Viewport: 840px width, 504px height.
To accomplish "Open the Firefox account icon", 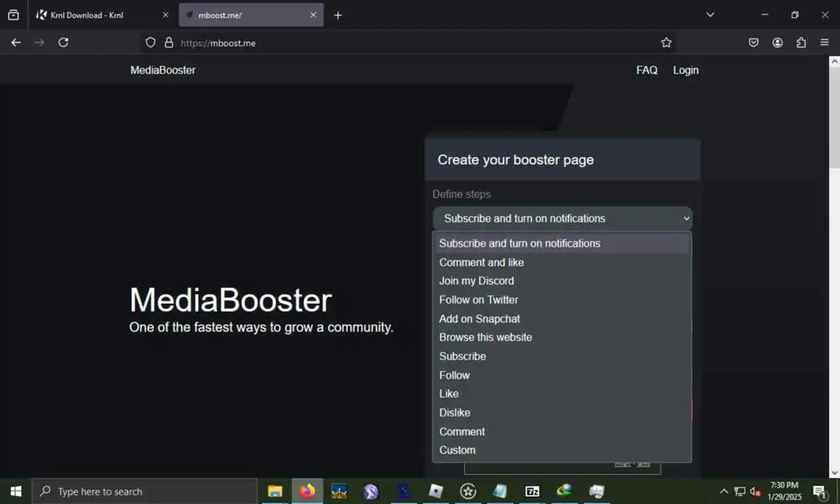I will pos(778,43).
